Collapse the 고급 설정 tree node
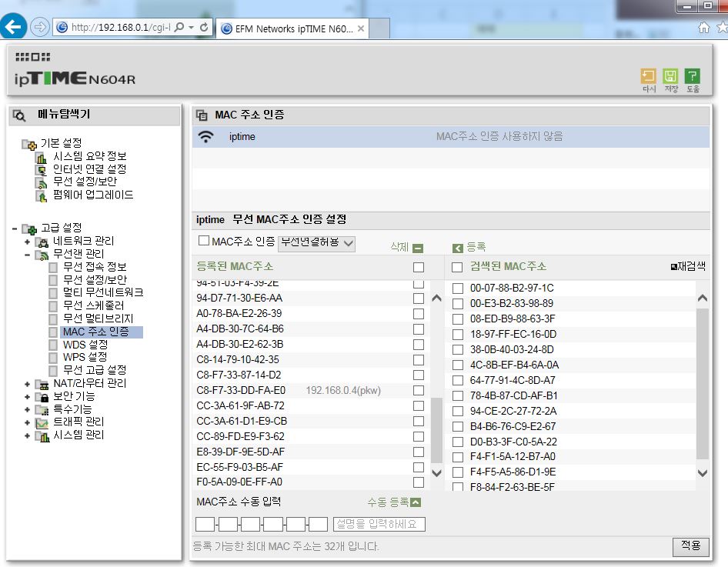The image size is (728, 567). 15,228
